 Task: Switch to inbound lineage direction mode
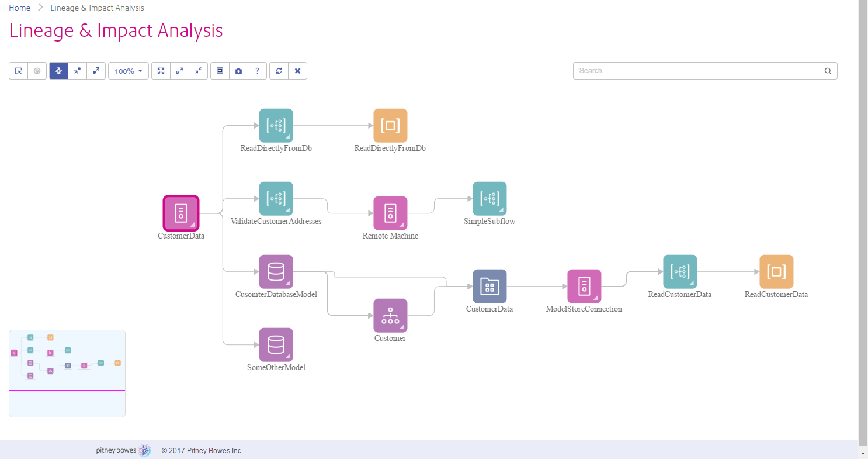[x=77, y=71]
